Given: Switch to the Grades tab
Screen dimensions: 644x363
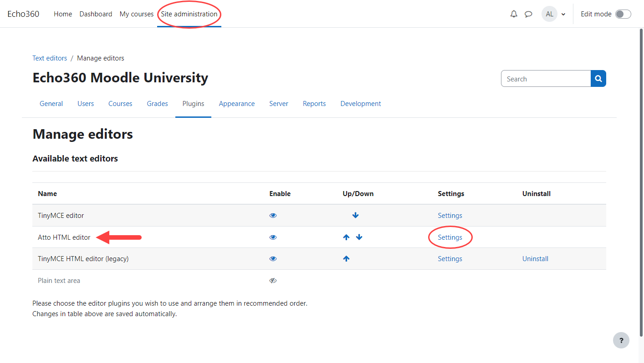Looking at the screenshot, I should click(158, 104).
